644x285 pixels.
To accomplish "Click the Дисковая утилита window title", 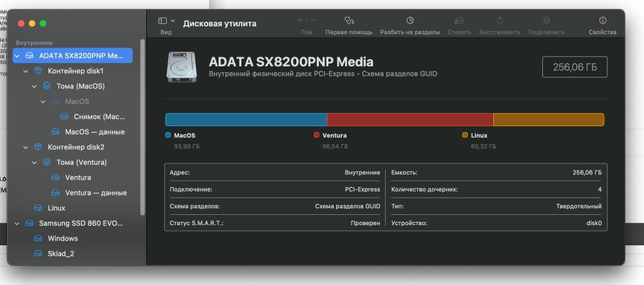I will 220,23.
